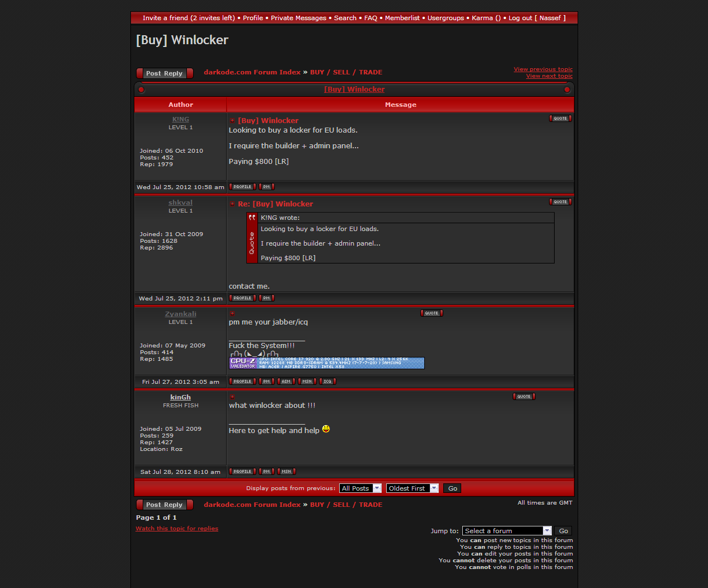Click the PM icon under shkval's post
Screen dimensions: 708x588
(266, 298)
